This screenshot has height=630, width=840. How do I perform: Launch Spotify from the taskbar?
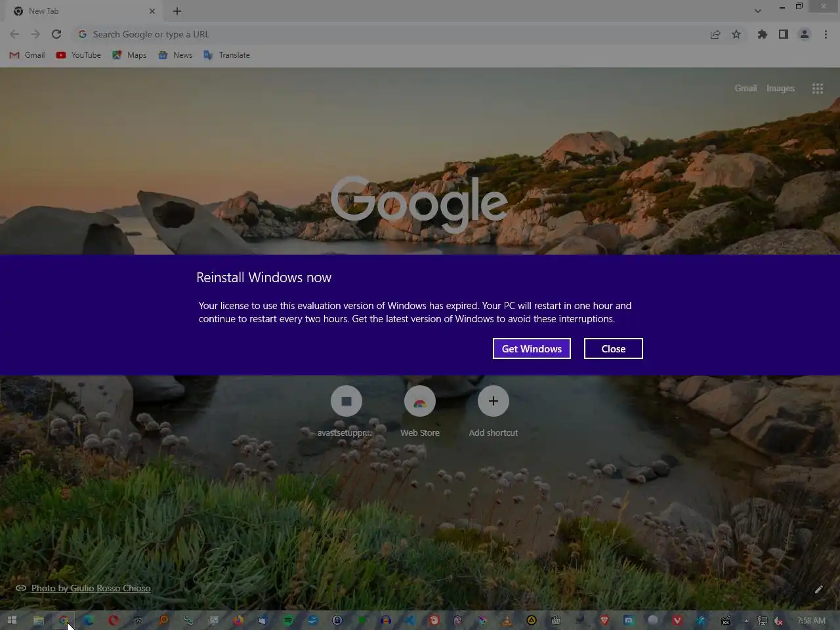pyautogui.click(x=288, y=619)
